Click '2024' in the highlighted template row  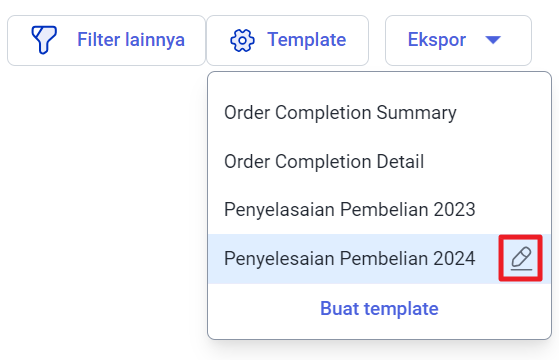point(454,258)
